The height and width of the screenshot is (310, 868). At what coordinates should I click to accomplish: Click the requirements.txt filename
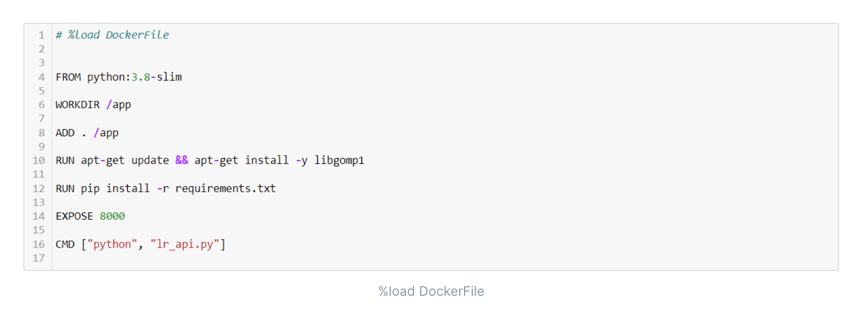(225, 188)
